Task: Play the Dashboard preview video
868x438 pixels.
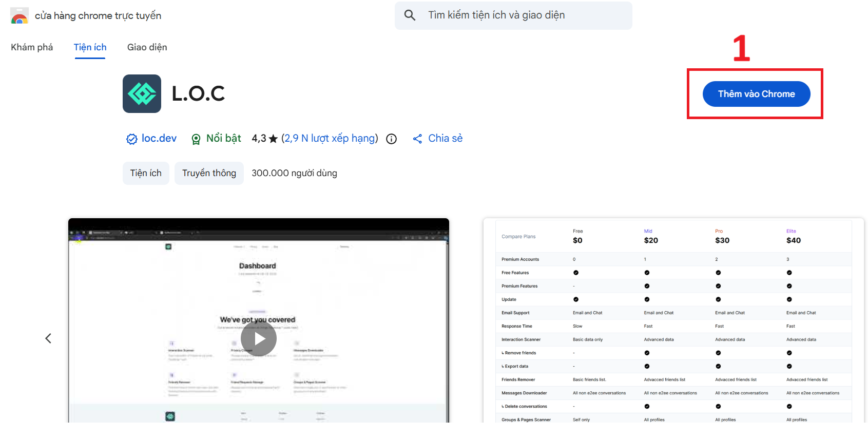Action: point(259,339)
